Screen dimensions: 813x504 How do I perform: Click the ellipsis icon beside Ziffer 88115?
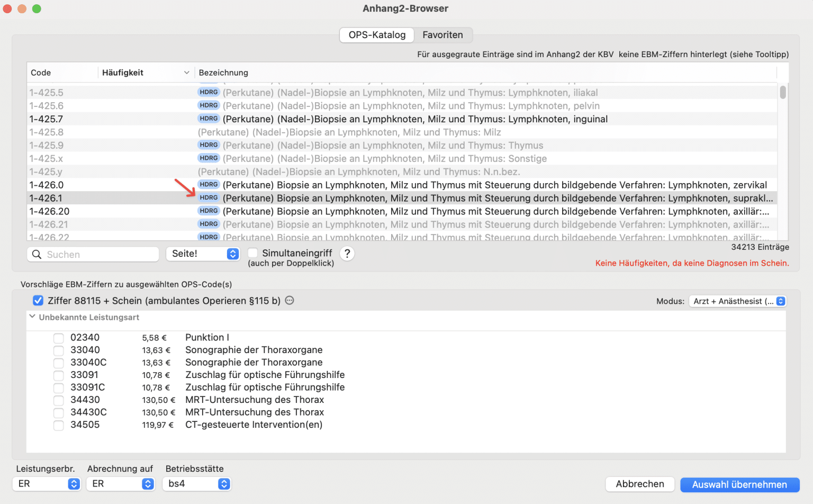pos(290,301)
